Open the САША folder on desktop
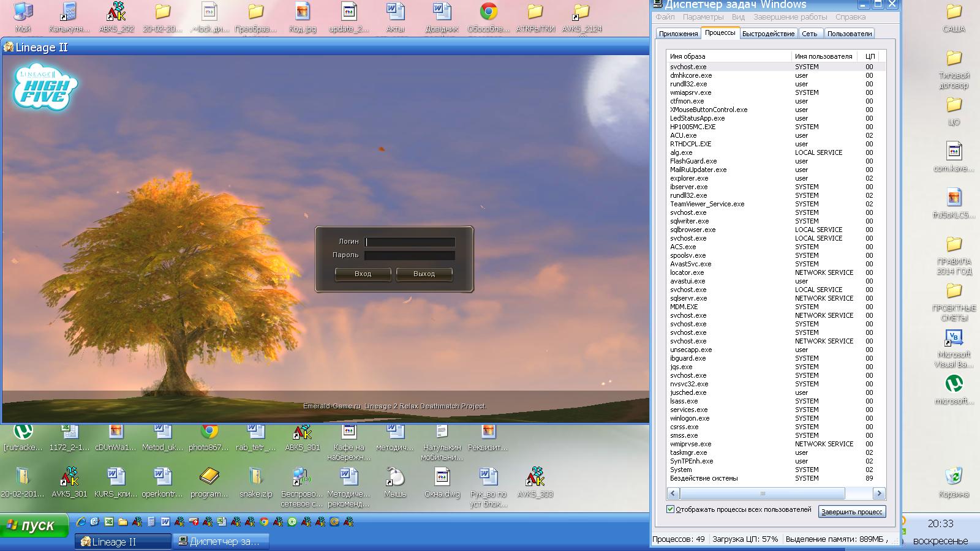Screen dimensions: 980x551 pos(954,17)
